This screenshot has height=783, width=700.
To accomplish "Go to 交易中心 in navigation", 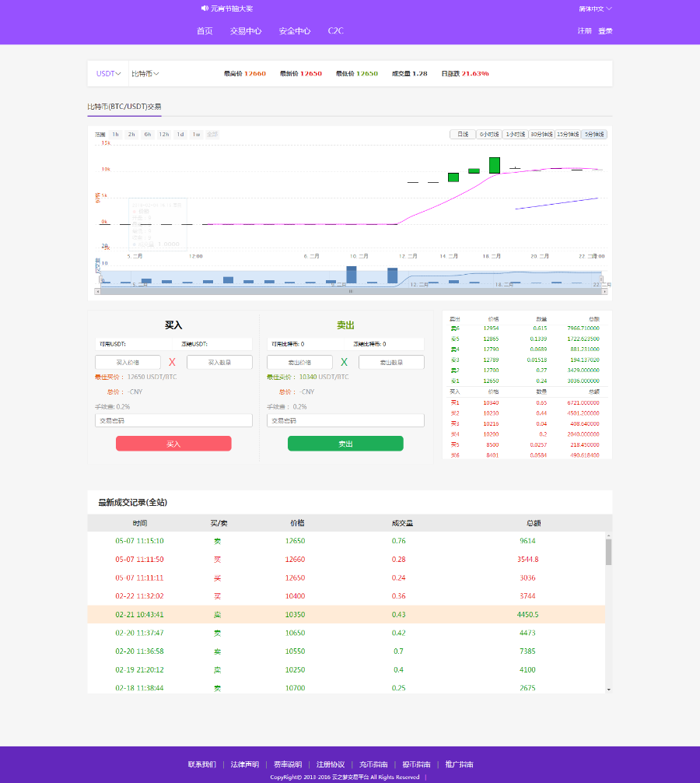I will (x=246, y=31).
